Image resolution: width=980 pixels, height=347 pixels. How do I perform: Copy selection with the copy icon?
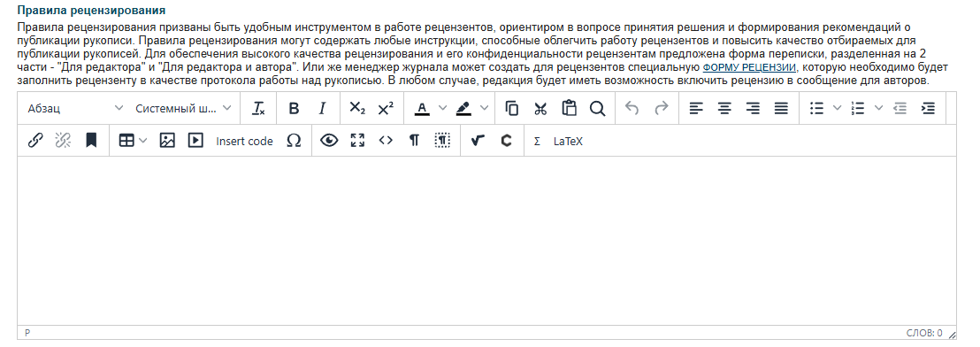pos(511,109)
